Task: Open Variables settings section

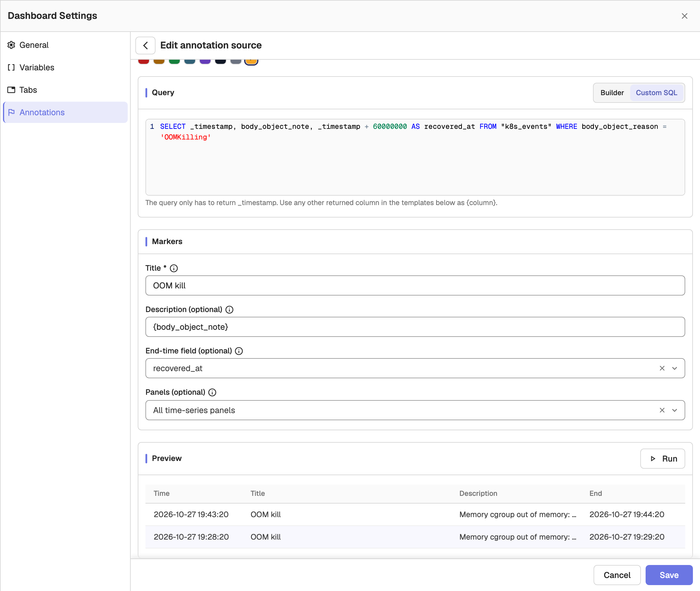Action: (x=65, y=67)
